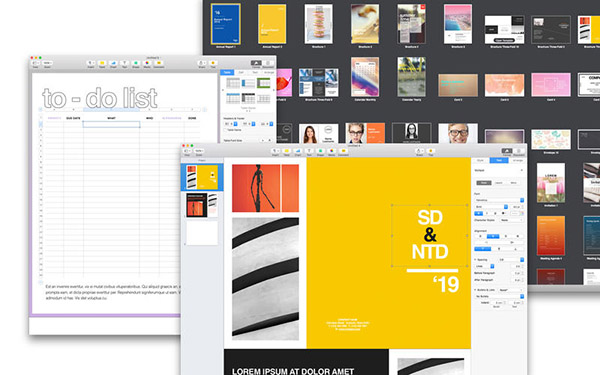Switch to Arrange tab in brochure inspector

coord(518,160)
